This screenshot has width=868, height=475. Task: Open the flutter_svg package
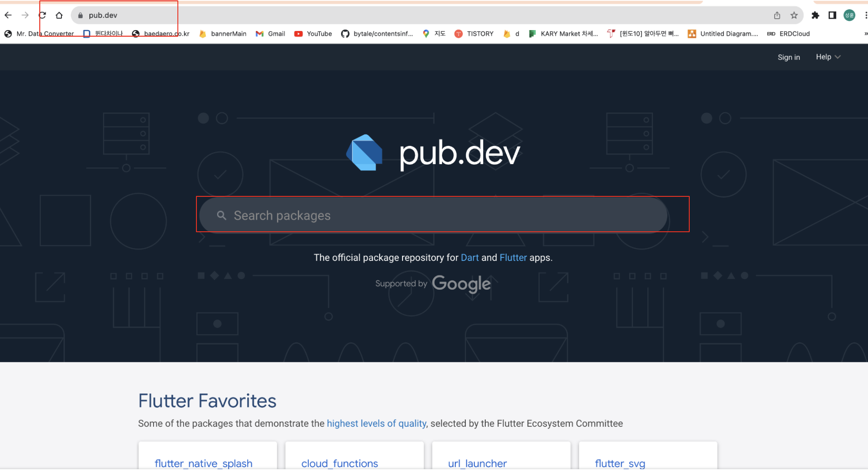tap(620, 463)
